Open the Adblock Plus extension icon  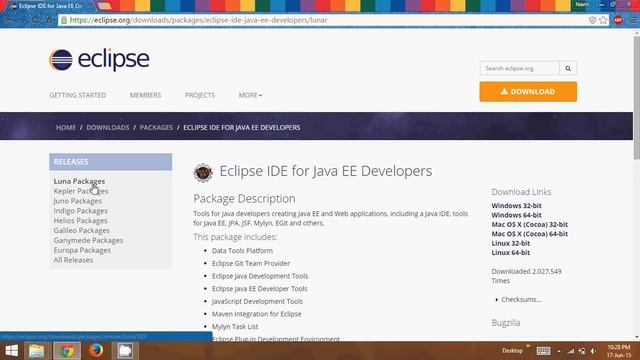[x=618, y=20]
